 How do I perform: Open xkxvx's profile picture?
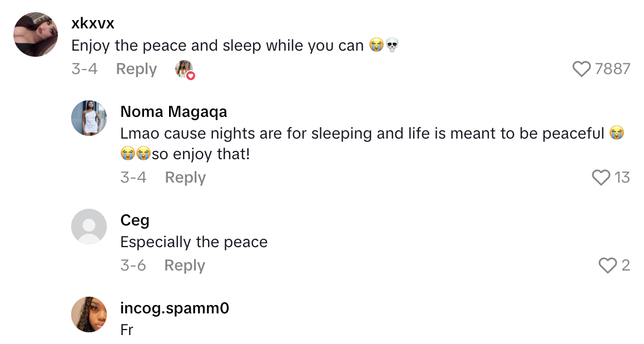pyautogui.click(x=36, y=35)
